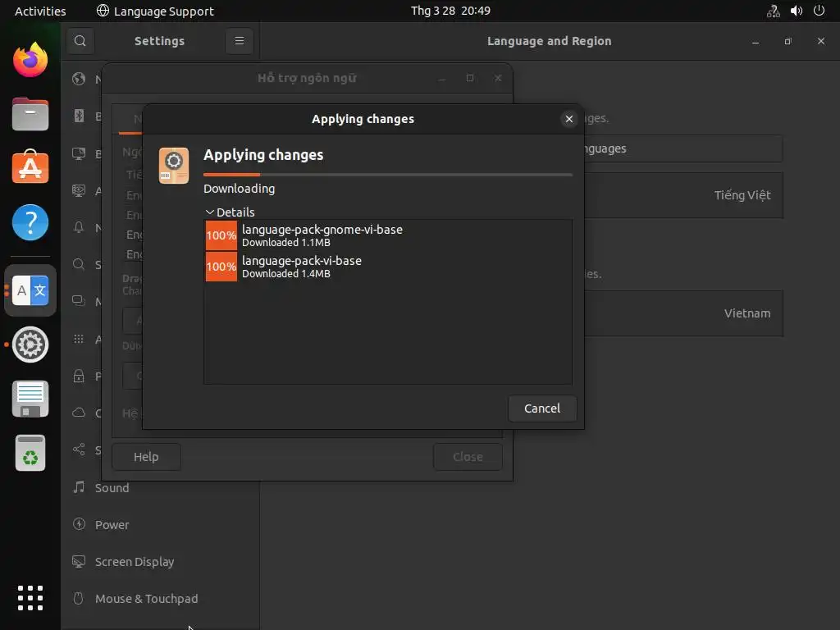
Task: Open the clock and calendar menu
Action: point(450,11)
